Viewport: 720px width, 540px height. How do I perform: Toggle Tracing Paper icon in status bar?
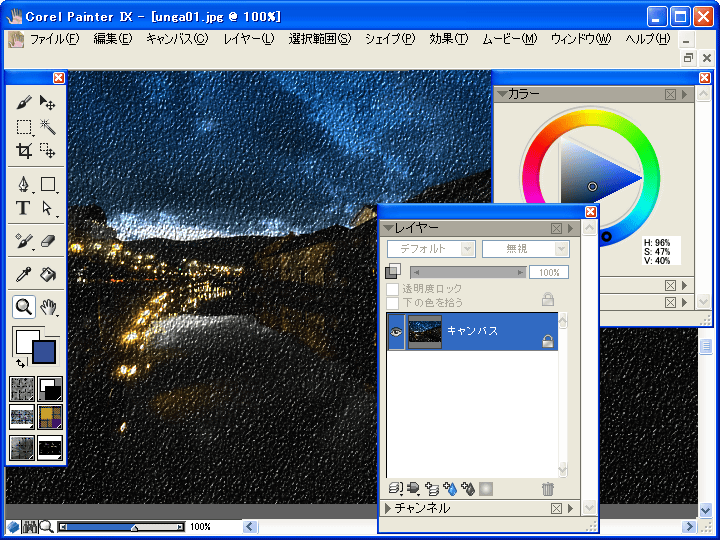(13, 527)
